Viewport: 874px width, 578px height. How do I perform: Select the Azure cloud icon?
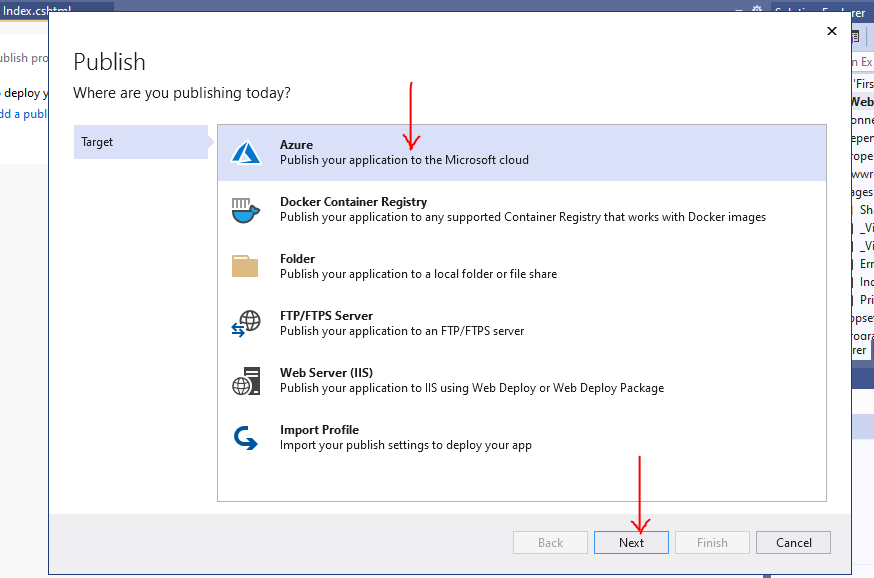tap(246, 152)
